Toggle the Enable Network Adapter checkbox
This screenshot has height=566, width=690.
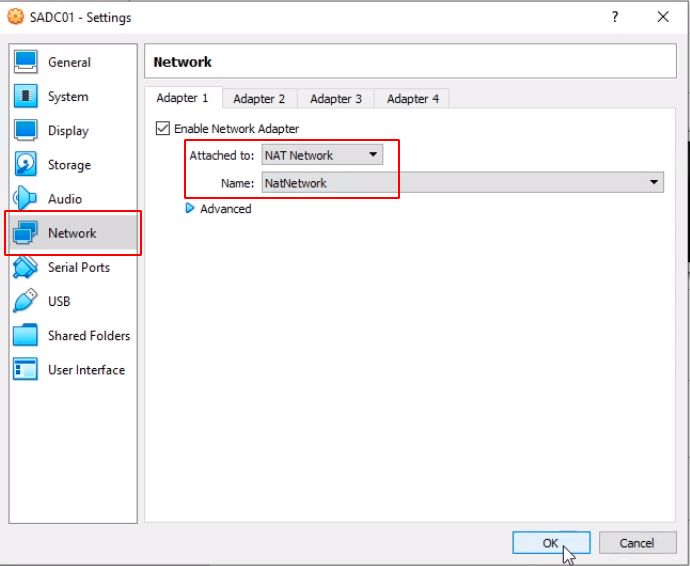coord(163,129)
